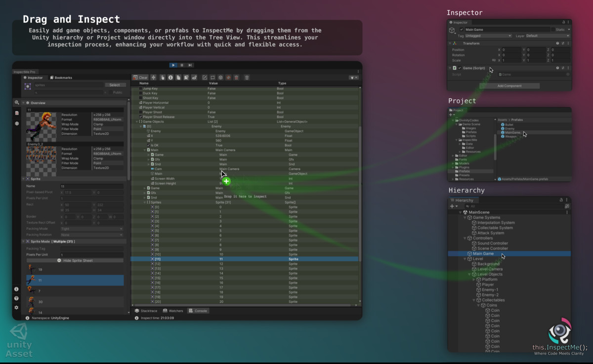This screenshot has height=364, width=593.
Task: Toggle the Player Shoot checkbox
Action: [x=140, y=112]
